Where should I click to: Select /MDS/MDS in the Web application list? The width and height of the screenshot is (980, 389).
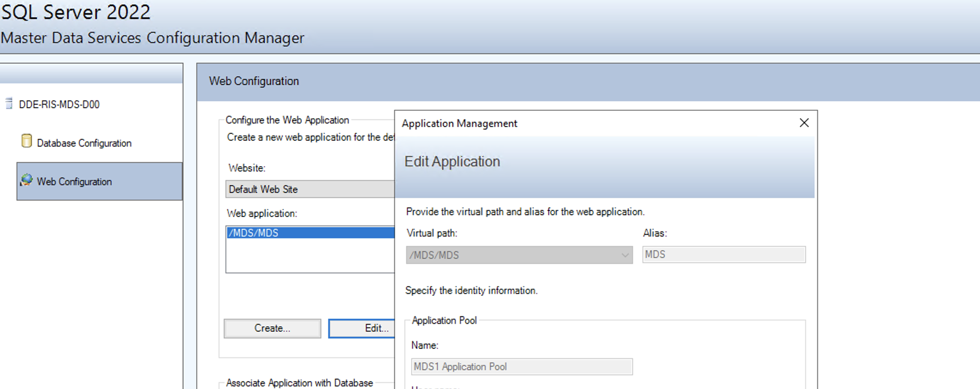pos(310,233)
